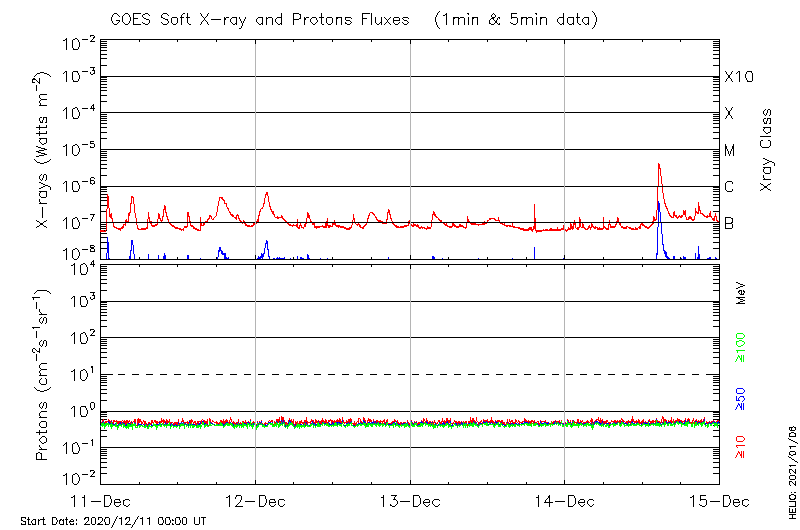The height and width of the screenshot is (530, 800).
Task: Select the 14-Dec date label
Action: click(565, 499)
